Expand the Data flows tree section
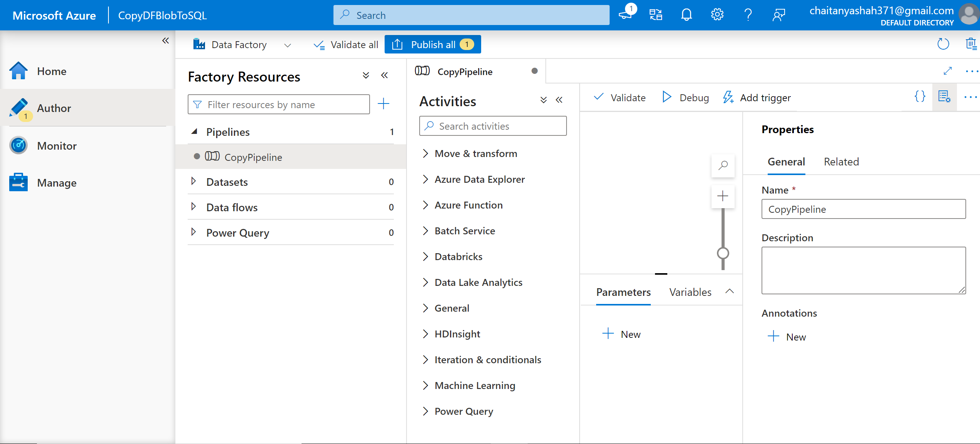Viewport: 980px width, 444px height. [193, 206]
